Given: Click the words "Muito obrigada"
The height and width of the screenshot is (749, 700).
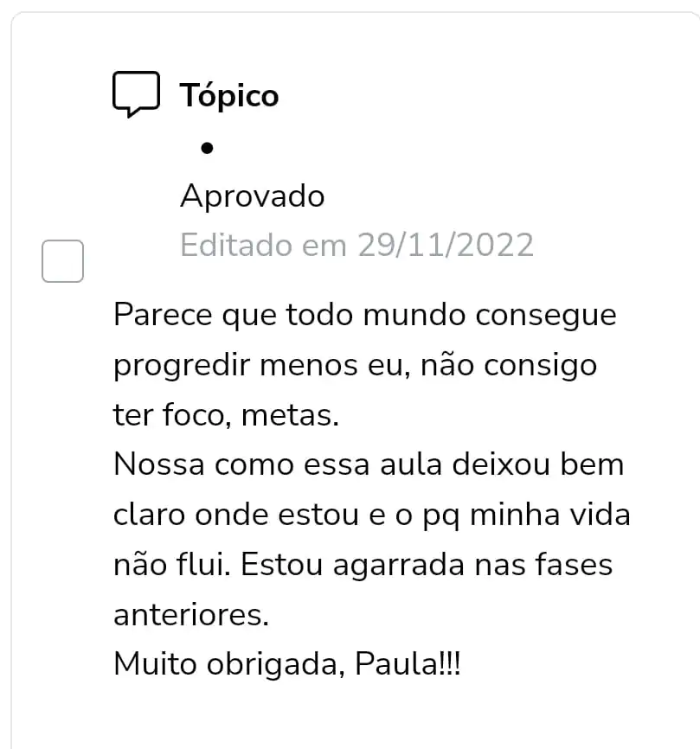Looking at the screenshot, I should 224,666.
